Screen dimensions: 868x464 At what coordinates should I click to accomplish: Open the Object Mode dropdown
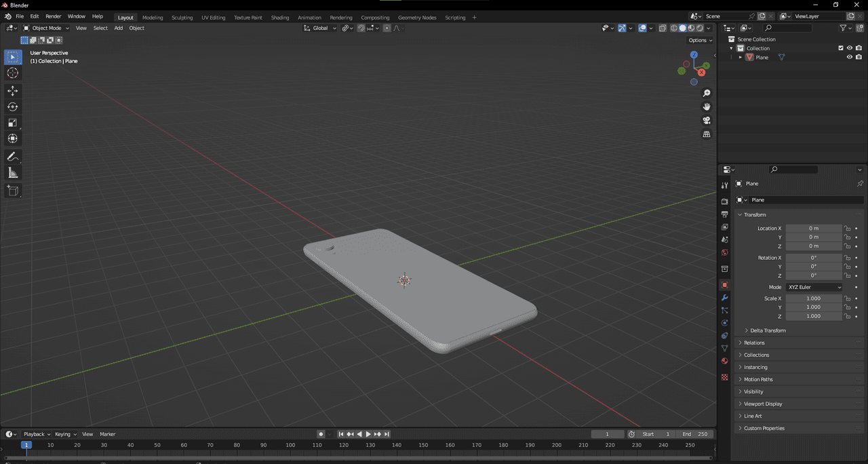[x=46, y=28]
